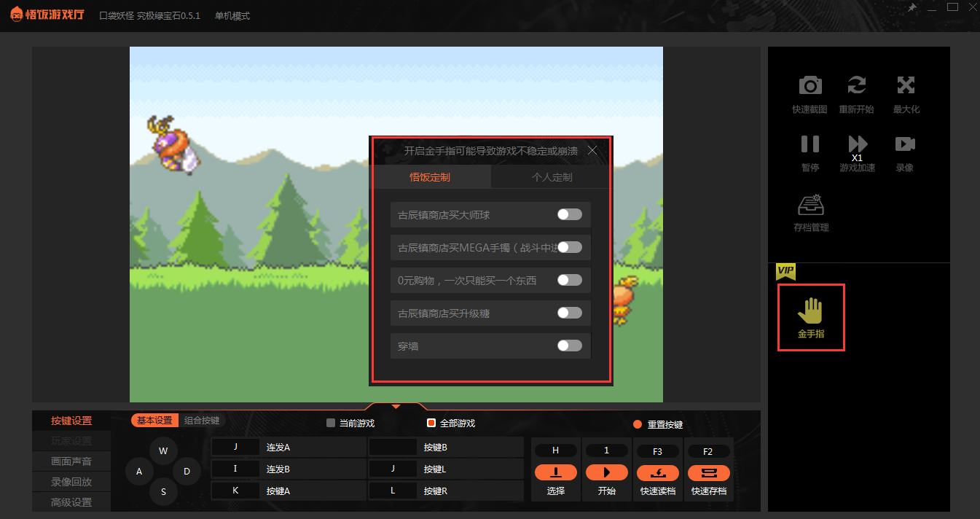Click the D right direction key
The height and width of the screenshot is (519, 980).
(x=187, y=471)
